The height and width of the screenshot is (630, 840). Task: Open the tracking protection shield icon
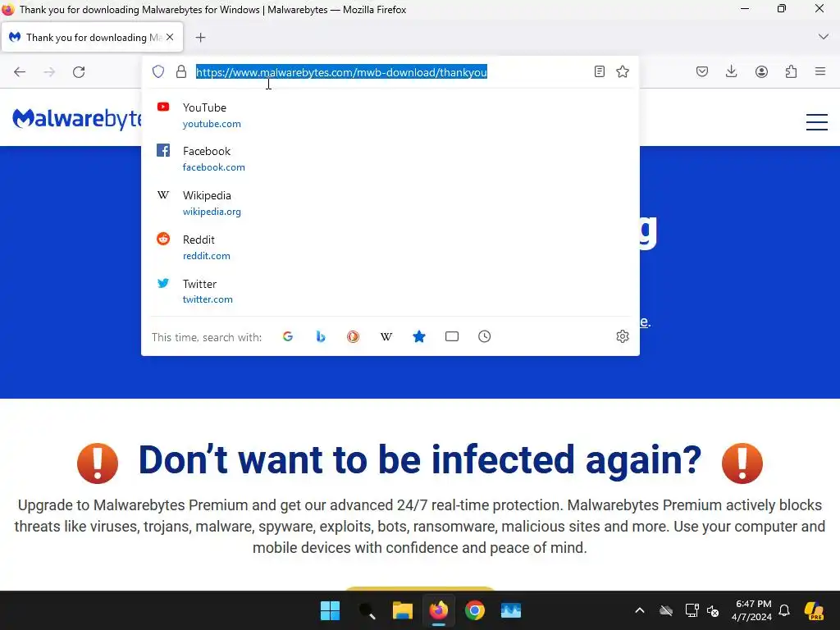[158, 72]
